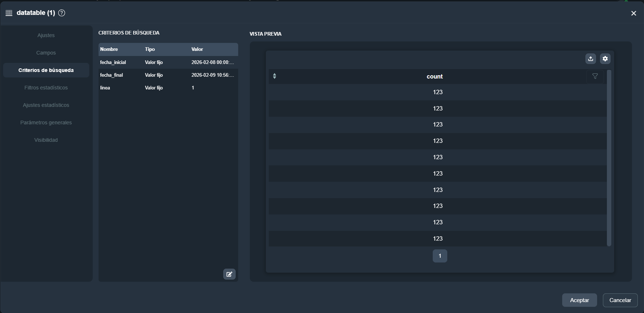The height and width of the screenshot is (313, 644).
Task: Close the datatable dialog
Action: [x=633, y=13]
